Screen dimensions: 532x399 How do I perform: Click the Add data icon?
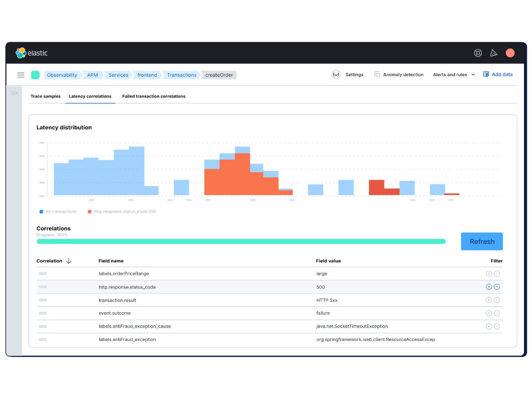point(486,74)
